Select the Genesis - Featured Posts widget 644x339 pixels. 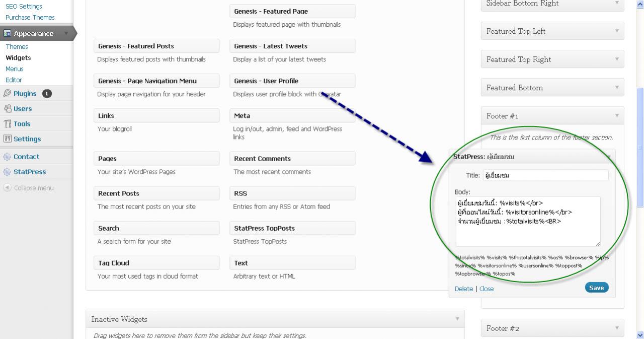pyautogui.click(x=156, y=46)
